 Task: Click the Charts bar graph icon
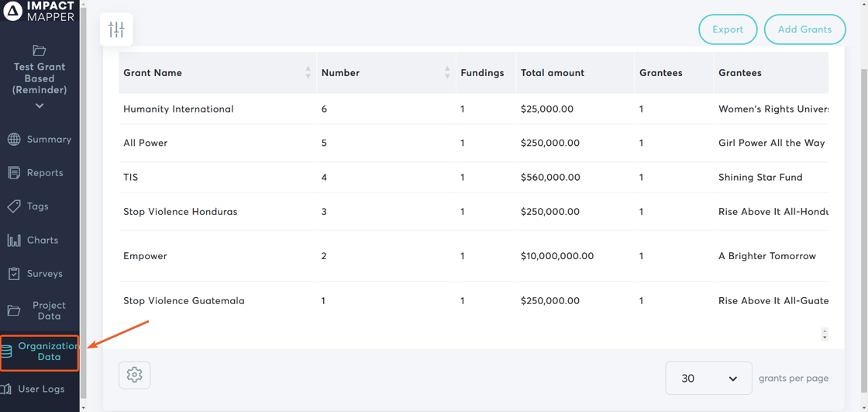pos(14,241)
